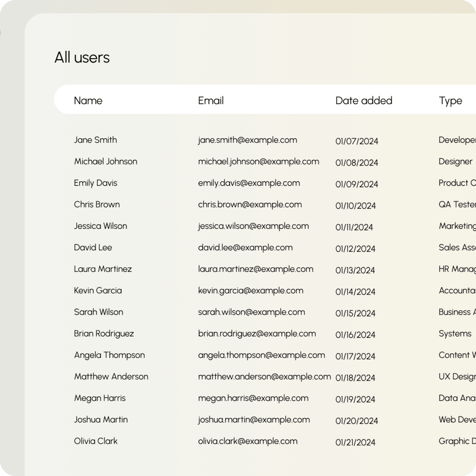Click email chris.brown@example.com
This screenshot has height=476, width=476.
[250, 205]
